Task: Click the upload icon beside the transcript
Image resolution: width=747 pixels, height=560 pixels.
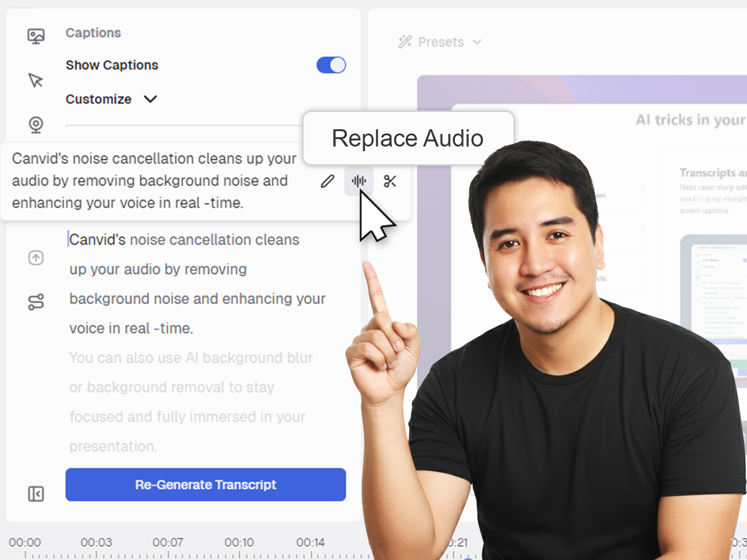Action: pos(36,258)
